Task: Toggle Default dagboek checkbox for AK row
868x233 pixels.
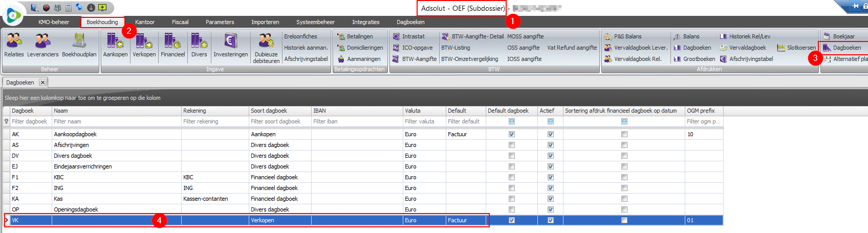Action: click(512, 134)
